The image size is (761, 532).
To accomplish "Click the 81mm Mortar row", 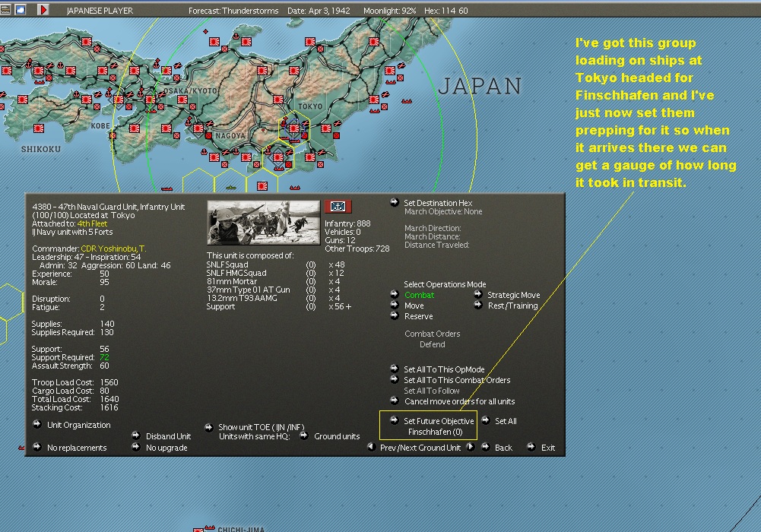I will (x=273, y=281).
